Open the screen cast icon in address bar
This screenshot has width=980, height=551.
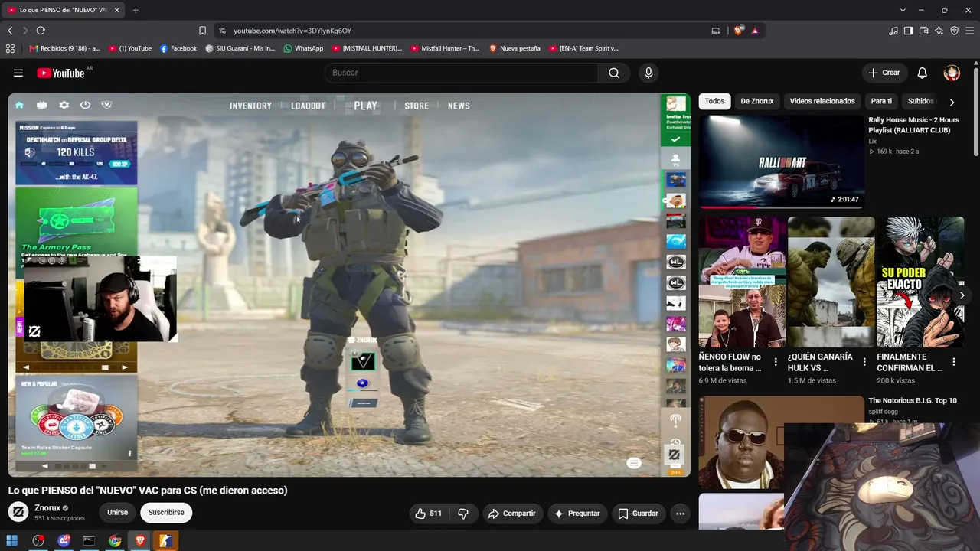coord(716,31)
